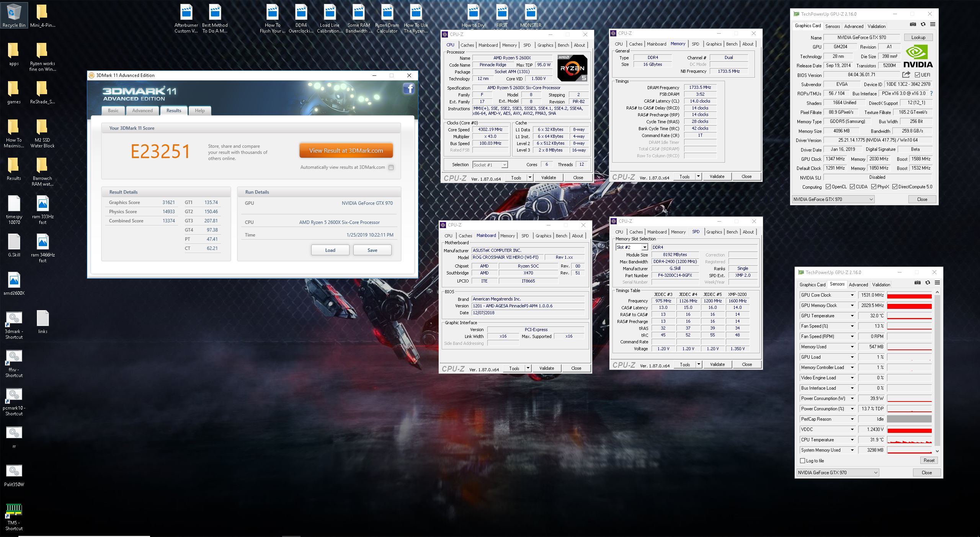Switch to the Basic tab in 3DMark 11
This screenshot has width=980, height=537.
point(113,111)
